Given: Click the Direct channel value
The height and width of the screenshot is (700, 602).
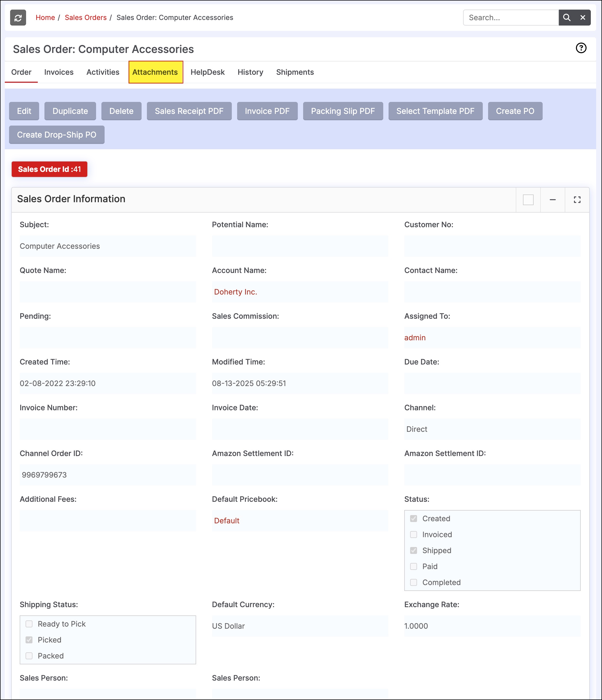Looking at the screenshot, I should (417, 429).
